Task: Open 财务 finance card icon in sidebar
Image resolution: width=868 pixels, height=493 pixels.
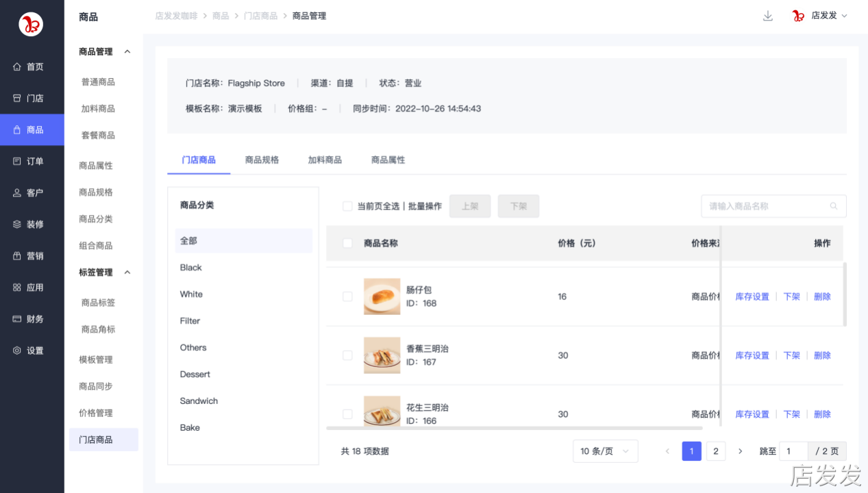Action: coord(17,318)
